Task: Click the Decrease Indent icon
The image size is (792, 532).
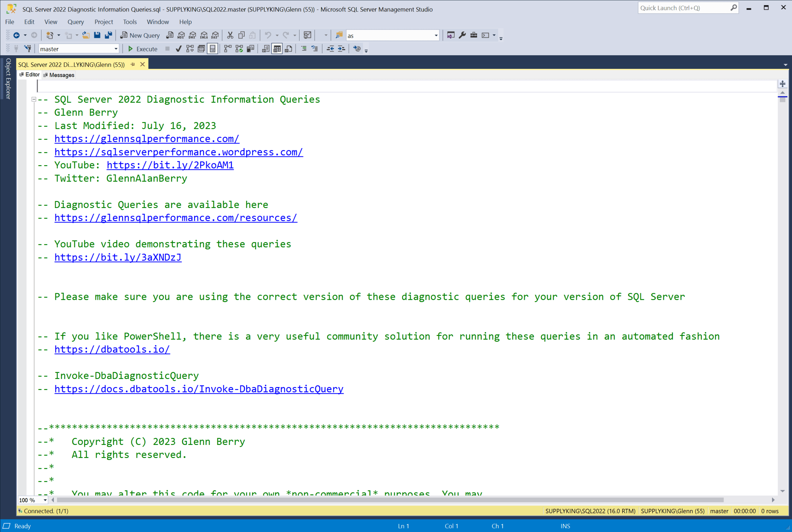Action: 330,49
